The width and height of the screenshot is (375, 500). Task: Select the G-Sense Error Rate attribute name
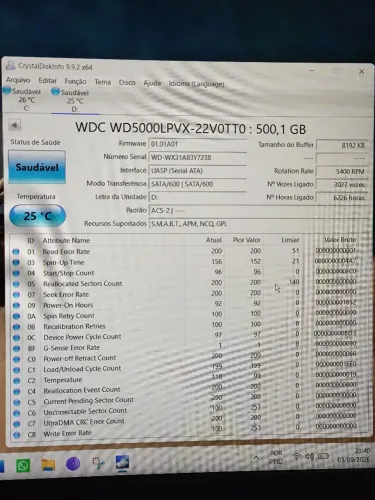pyautogui.click(x=72, y=348)
